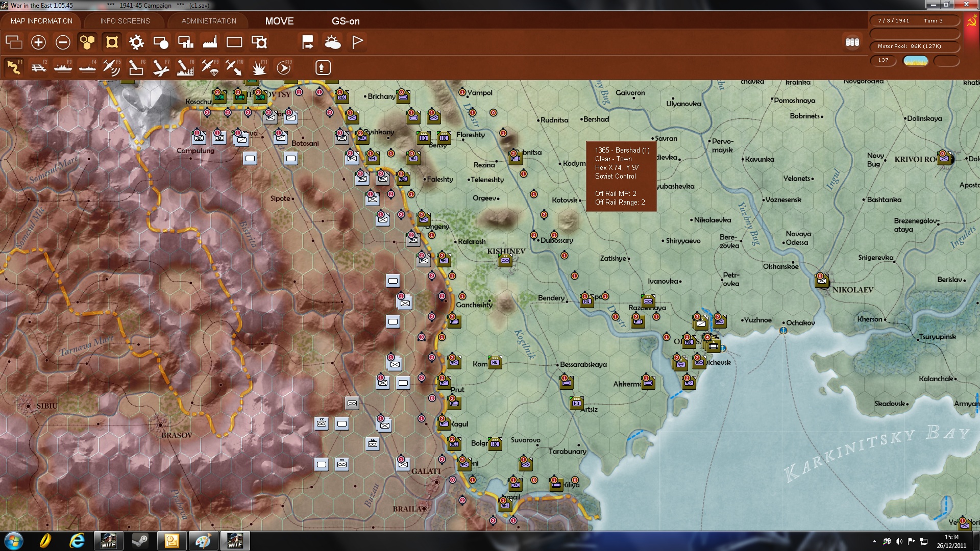Click the GS-on status label

coord(346,21)
